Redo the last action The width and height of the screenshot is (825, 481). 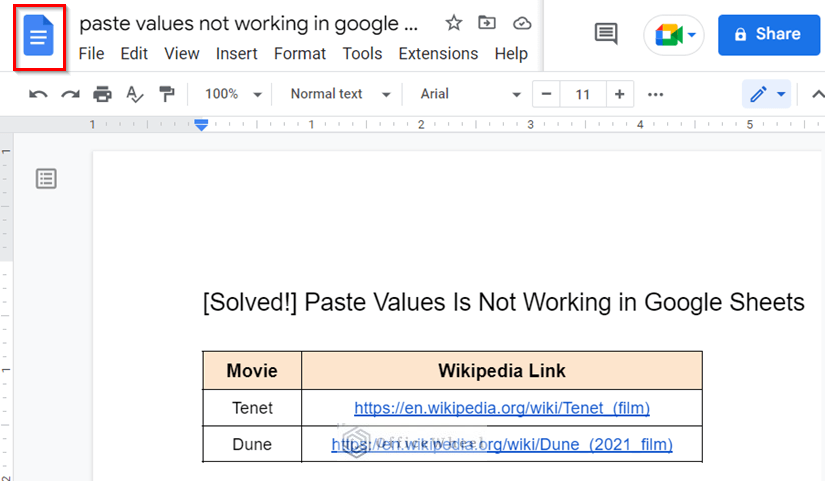click(x=70, y=94)
